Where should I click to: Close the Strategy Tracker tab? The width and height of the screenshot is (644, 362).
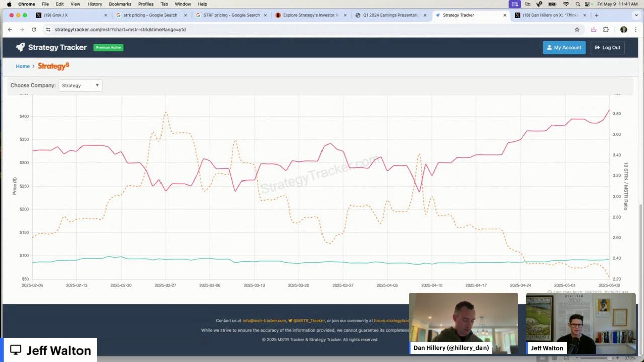(x=505, y=15)
